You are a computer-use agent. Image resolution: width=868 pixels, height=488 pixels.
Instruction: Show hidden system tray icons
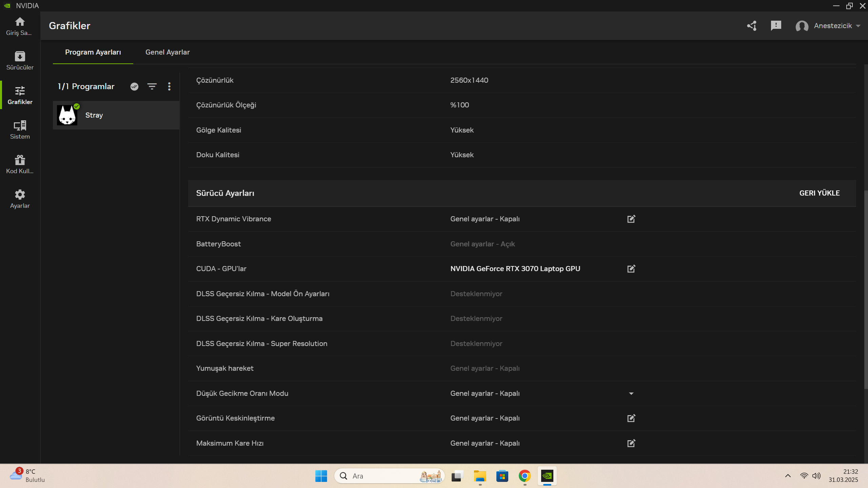pos(788,476)
